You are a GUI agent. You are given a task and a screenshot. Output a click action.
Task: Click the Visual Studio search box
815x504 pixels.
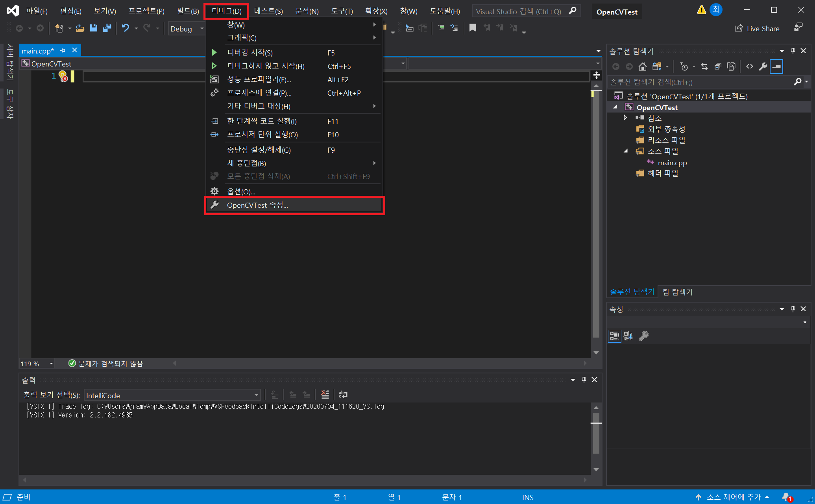[519, 11]
